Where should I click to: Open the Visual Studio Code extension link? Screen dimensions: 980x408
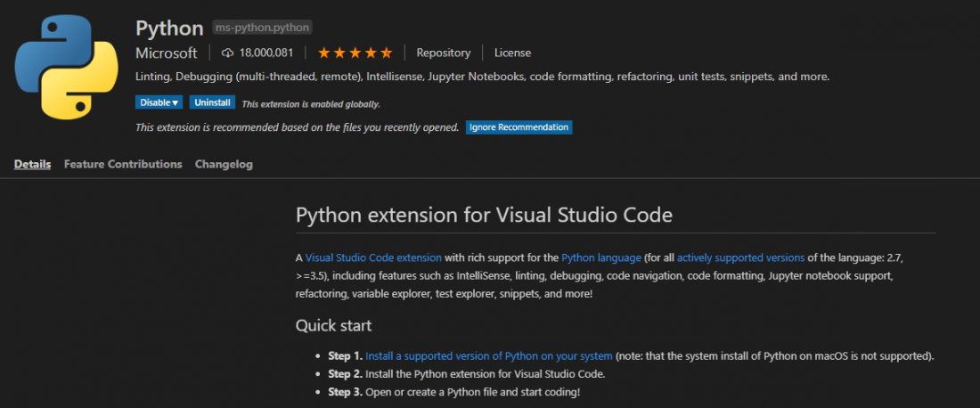tap(374, 257)
